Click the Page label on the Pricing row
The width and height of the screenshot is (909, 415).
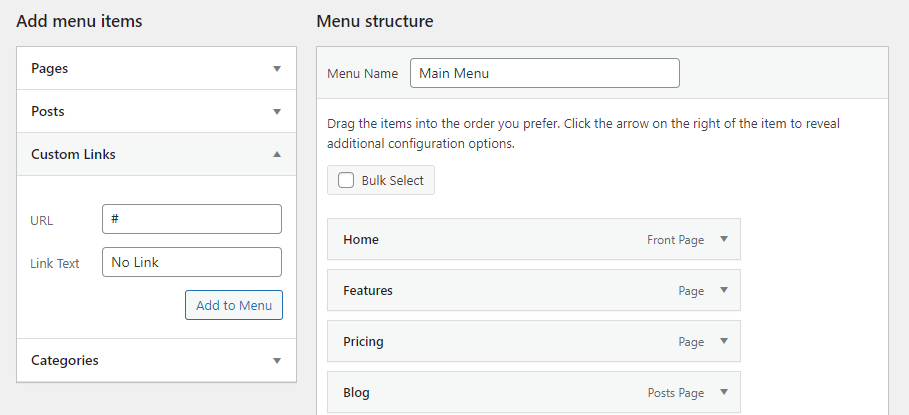tap(691, 342)
